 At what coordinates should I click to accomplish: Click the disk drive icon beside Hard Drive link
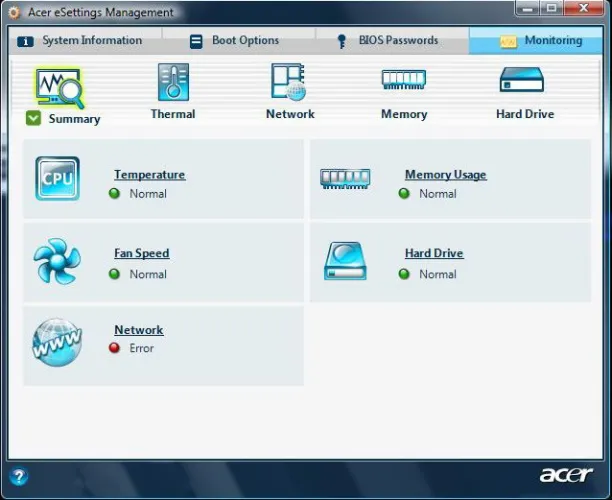click(x=345, y=261)
